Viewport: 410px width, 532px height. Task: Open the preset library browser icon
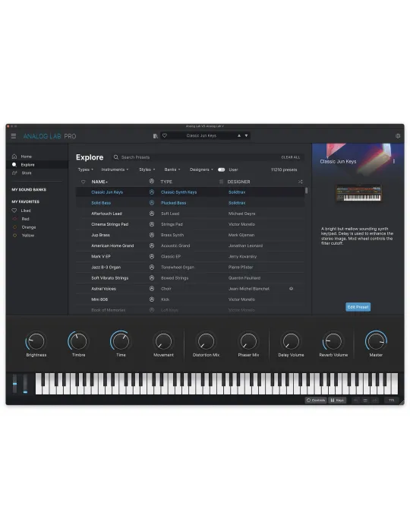155,136
